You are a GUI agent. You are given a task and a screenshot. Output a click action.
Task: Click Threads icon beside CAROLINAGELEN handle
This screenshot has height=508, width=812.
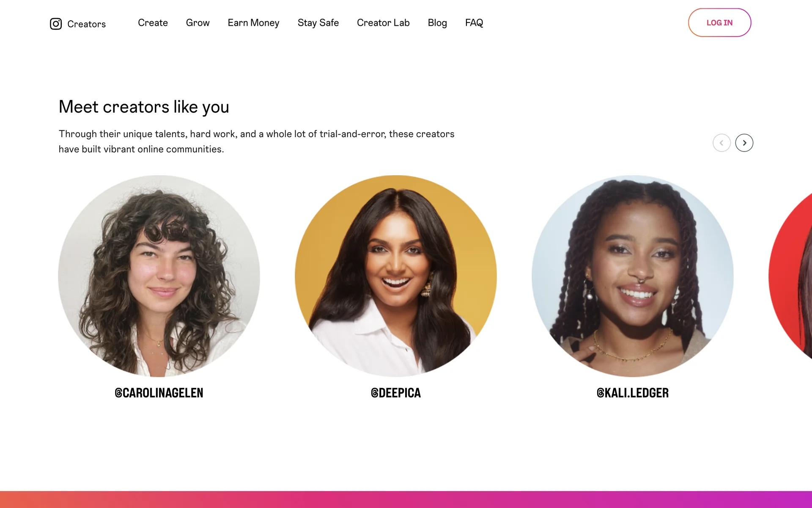pos(118,393)
